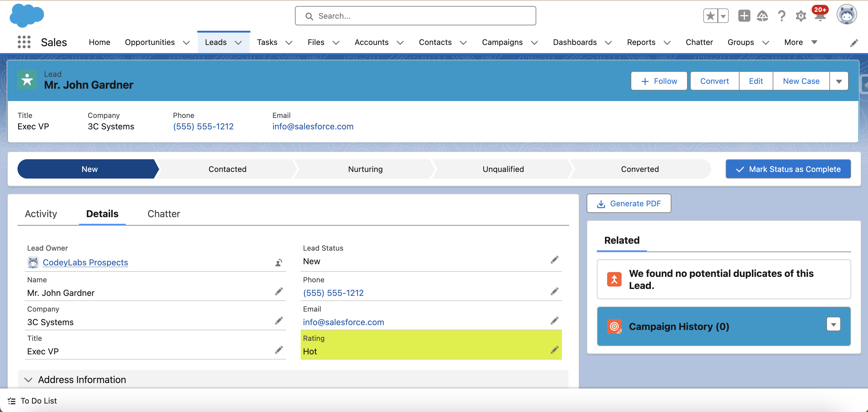Image resolution: width=868 pixels, height=412 pixels.
Task: Open the Reports tab
Action: (641, 42)
